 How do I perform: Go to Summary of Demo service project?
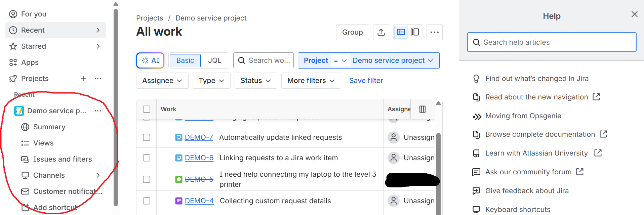[x=49, y=127]
